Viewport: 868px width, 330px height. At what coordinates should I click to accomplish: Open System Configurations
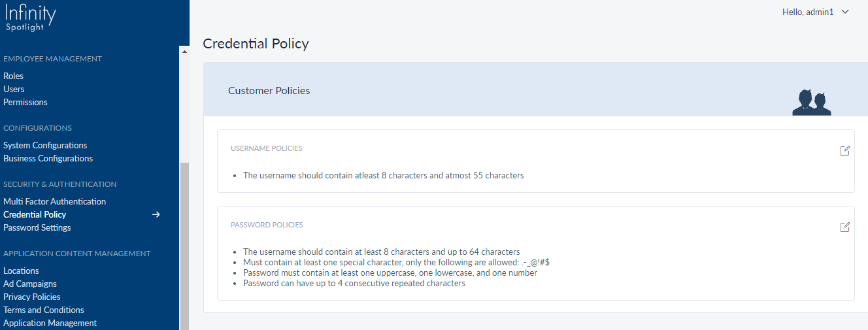click(x=45, y=145)
